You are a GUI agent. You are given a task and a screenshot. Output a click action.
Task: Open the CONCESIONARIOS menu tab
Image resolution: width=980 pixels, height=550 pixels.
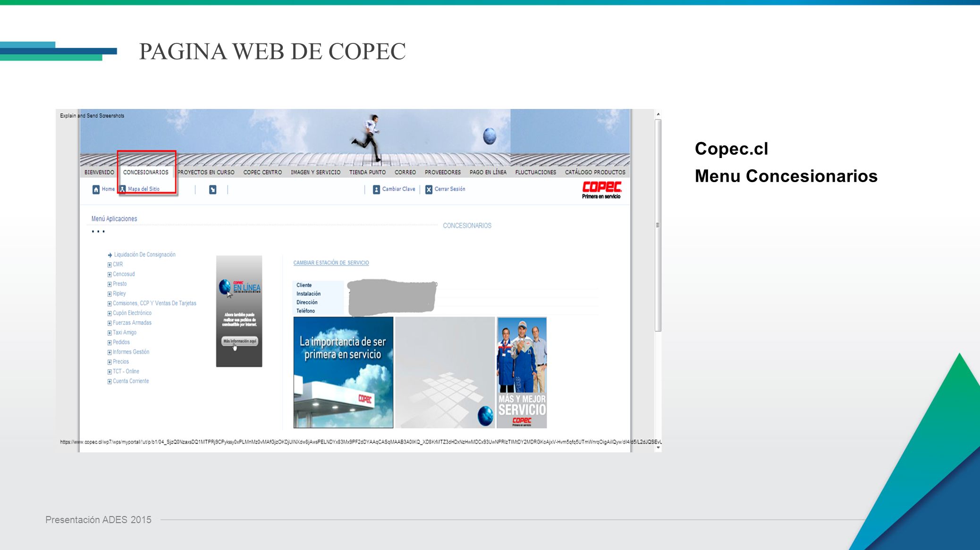pos(145,172)
